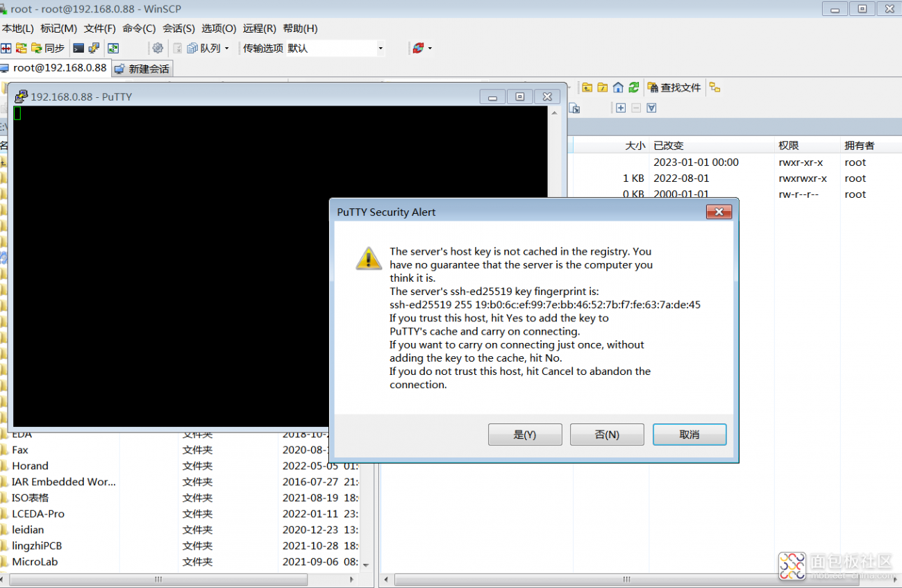The image size is (902, 588).
Task: Click the select files plus icon in remote toolbar
Action: (621, 108)
